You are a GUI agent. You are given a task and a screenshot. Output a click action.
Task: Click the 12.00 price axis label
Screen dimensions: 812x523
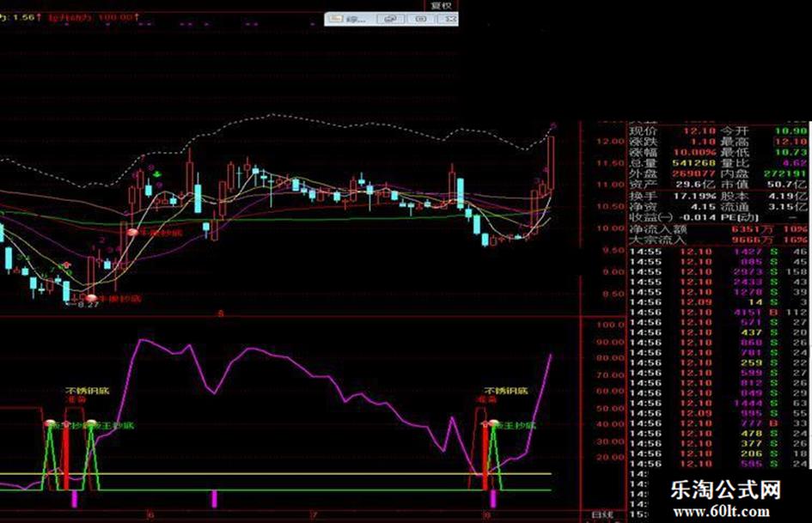point(610,142)
